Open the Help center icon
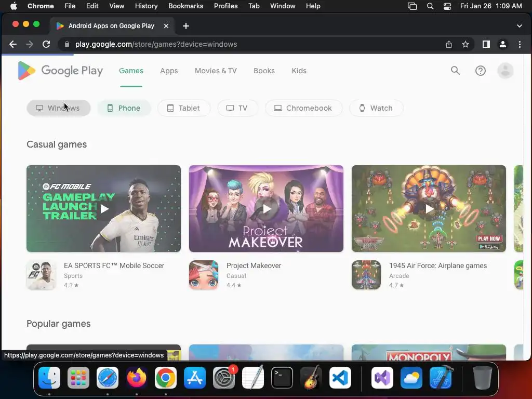The height and width of the screenshot is (399, 532). pos(481,71)
